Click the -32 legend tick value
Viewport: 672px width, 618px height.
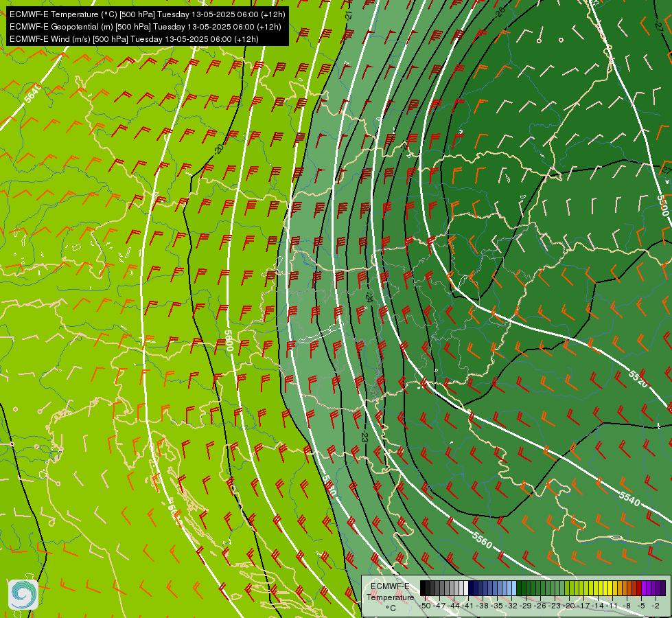(511, 606)
